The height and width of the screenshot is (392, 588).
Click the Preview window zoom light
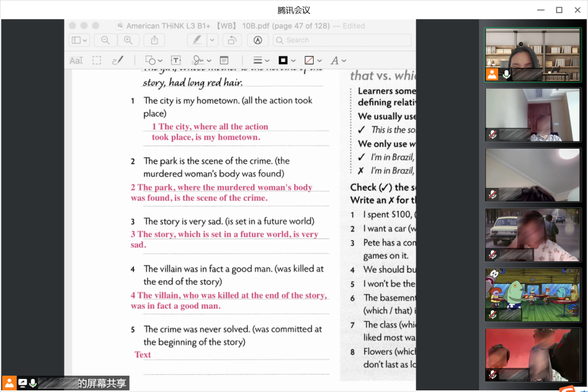point(96,26)
